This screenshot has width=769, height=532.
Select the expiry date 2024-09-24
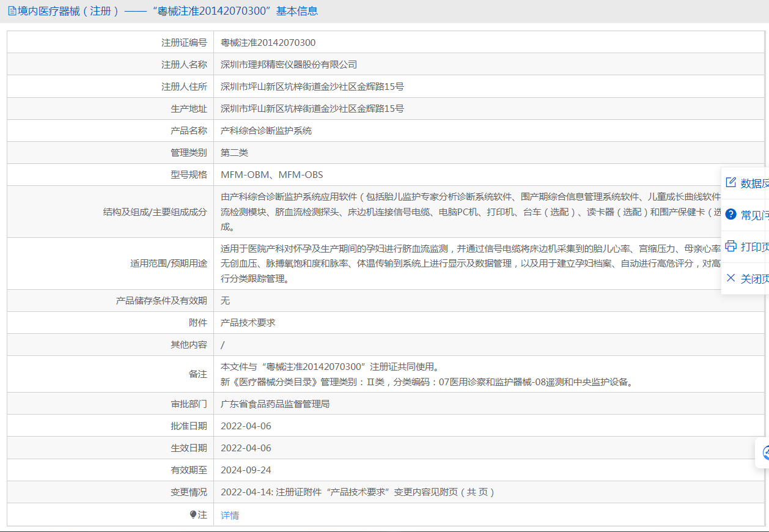coord(246,470)
